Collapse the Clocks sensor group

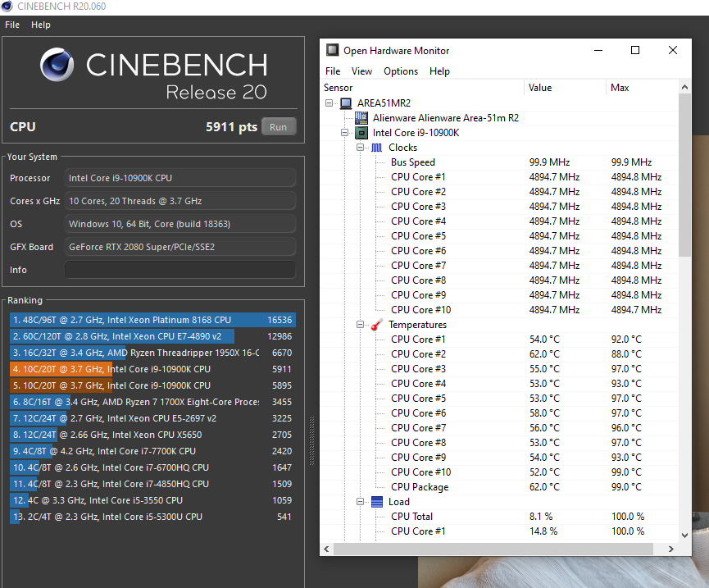[360, 148]
